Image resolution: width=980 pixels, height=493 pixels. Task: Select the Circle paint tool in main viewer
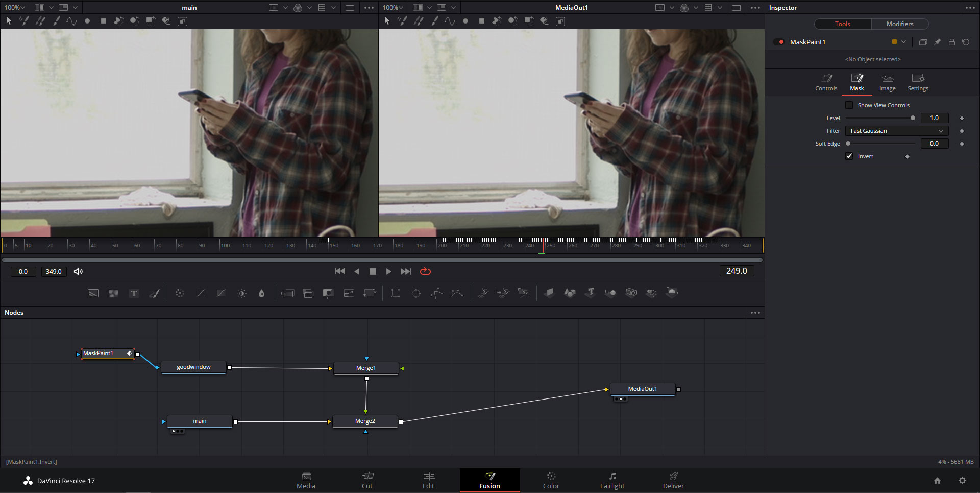coord(87,21)
